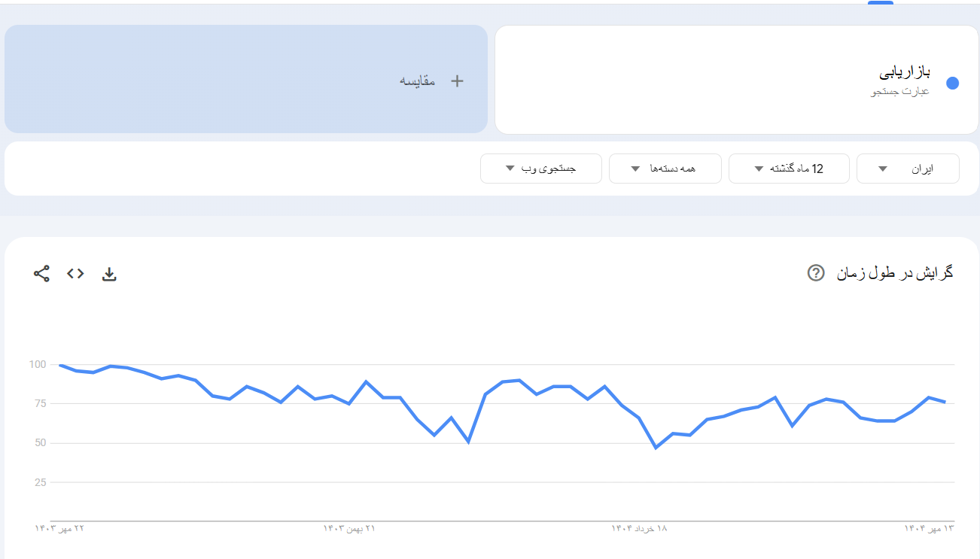
Task: Open the ایران region dropdown
Action: click(x=908, y=169)
